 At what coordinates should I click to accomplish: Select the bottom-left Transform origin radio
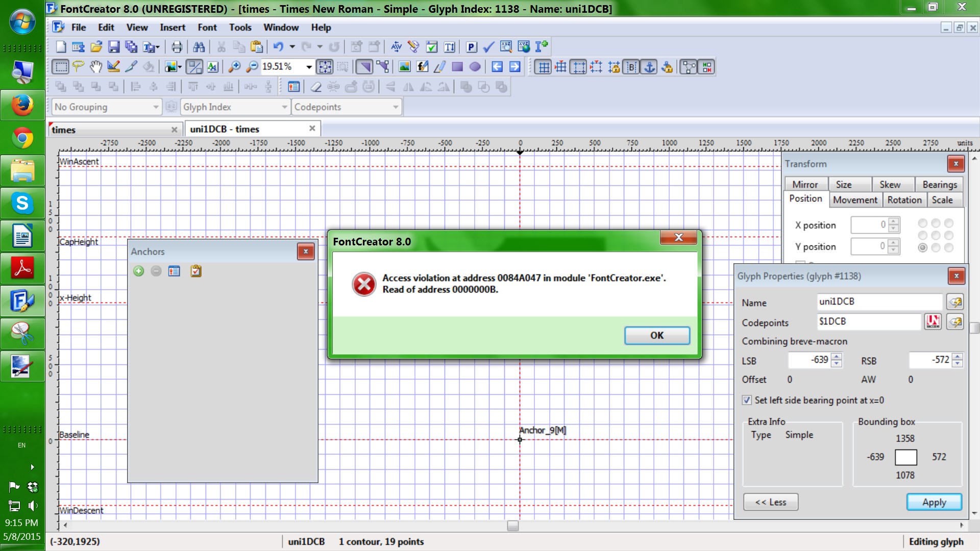pyautogui.click(x=923, y=247)
